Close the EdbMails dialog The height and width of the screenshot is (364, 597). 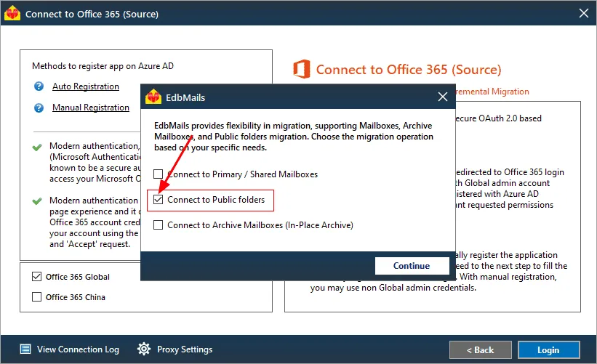[442, 97]
